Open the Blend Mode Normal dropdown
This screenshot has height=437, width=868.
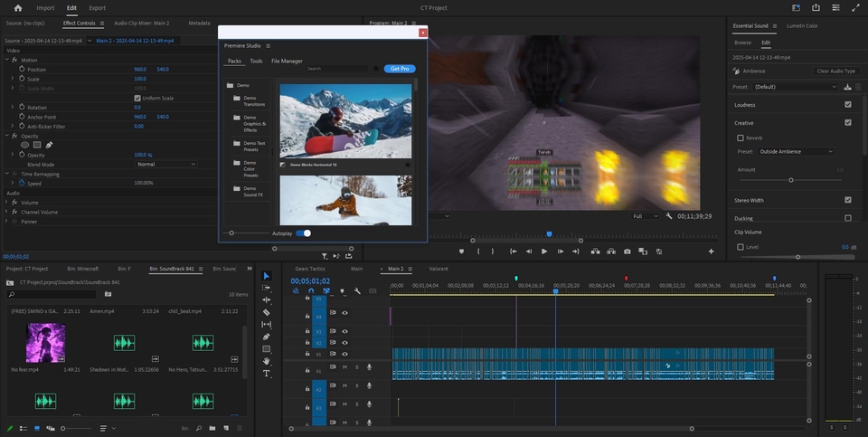(166, 165)
